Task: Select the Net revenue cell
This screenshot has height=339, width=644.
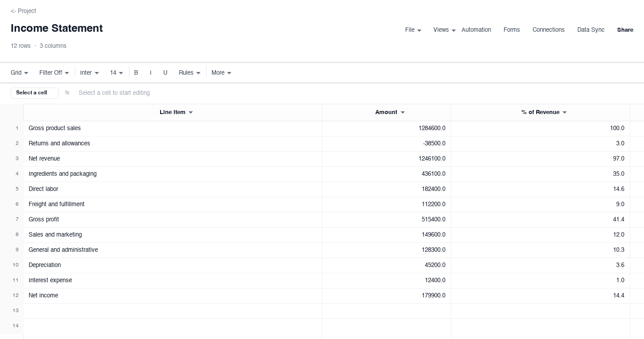Action: coord(173,159)
